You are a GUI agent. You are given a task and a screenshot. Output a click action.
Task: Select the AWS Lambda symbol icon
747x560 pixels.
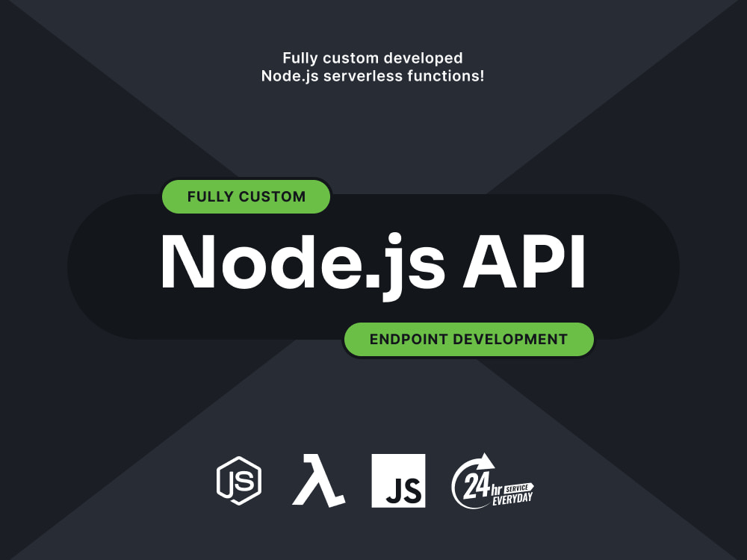tap(318, 480)
